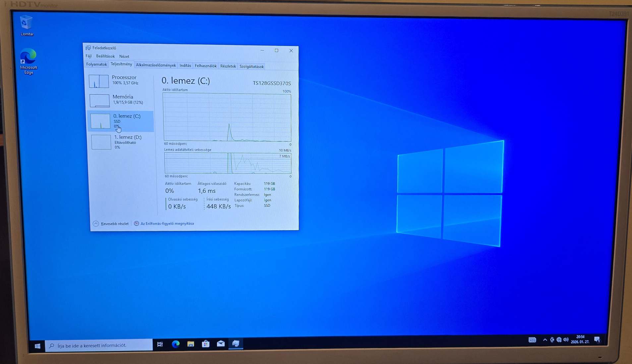Open the Nézet menu
Viewport: 632px width, 364px height.
[x=124, y=57]
